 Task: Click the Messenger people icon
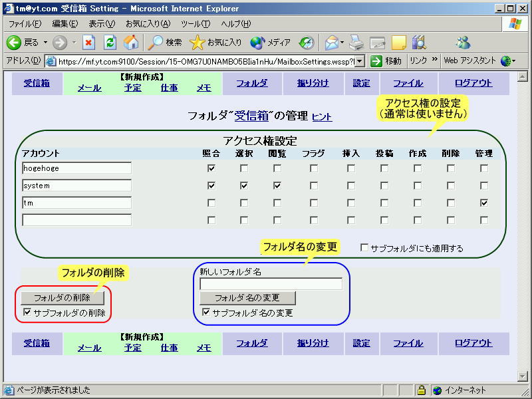coord(463,43)
